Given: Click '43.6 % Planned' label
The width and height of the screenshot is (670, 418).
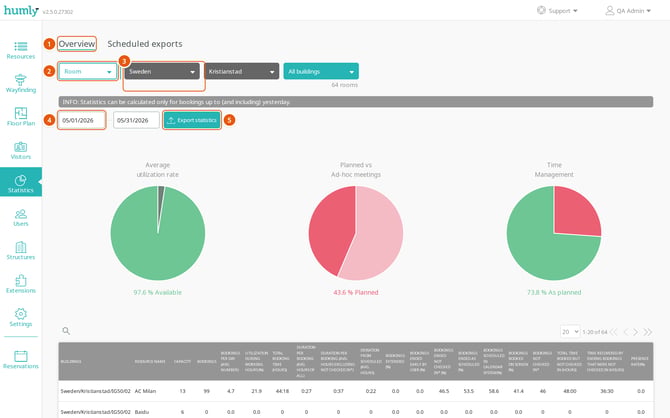Looking at the screenshot, I should (356, 292).
